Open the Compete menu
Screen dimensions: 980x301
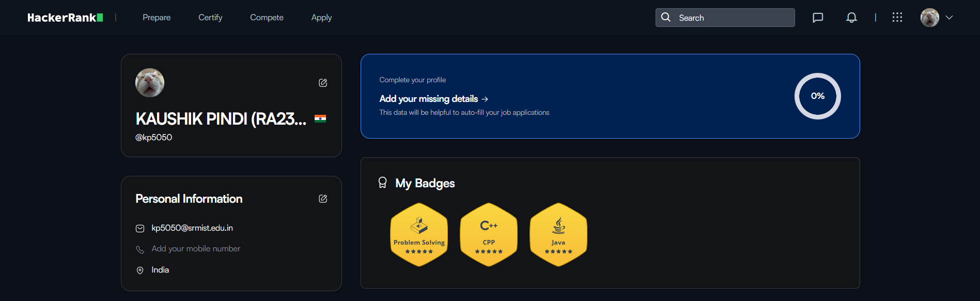267,18
